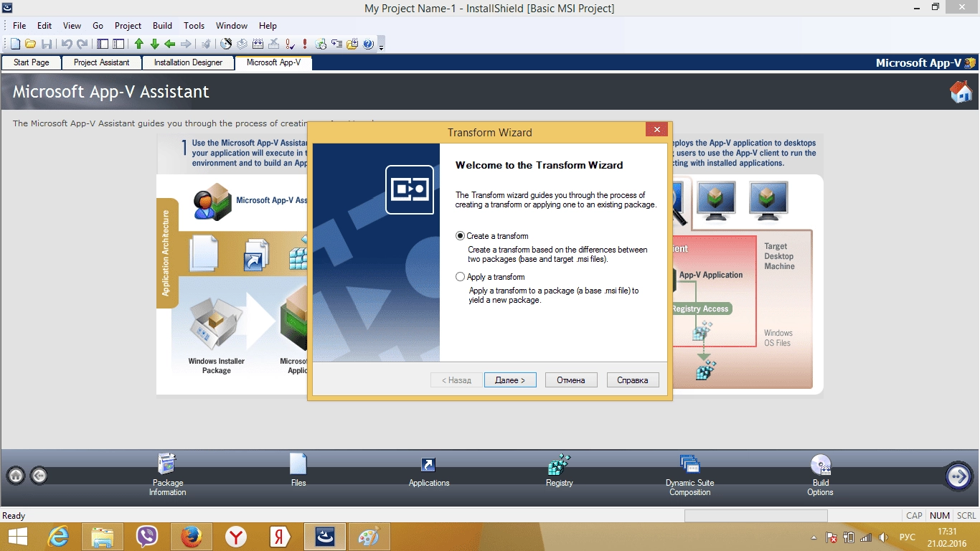The image size is (980, 551).
Task: Click the Windows Start button
Action: click(17, 537)
